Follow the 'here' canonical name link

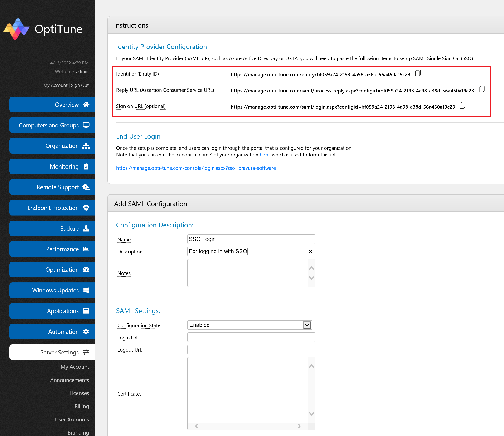point(264,155)
